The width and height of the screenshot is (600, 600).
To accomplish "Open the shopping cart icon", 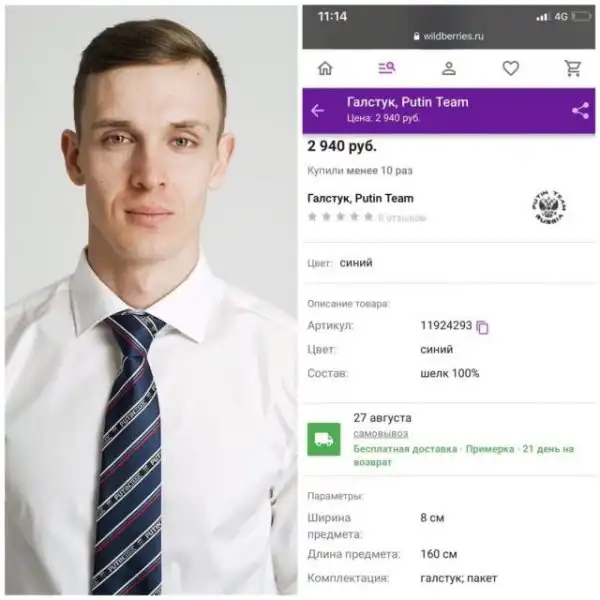I will 573,68.
